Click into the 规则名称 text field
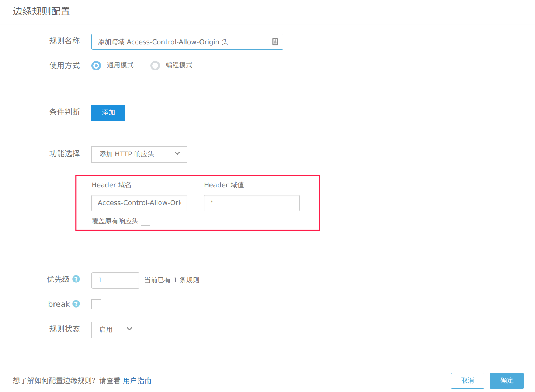The width and height of the screenshot is (535, 392). (x=187, y=42)
